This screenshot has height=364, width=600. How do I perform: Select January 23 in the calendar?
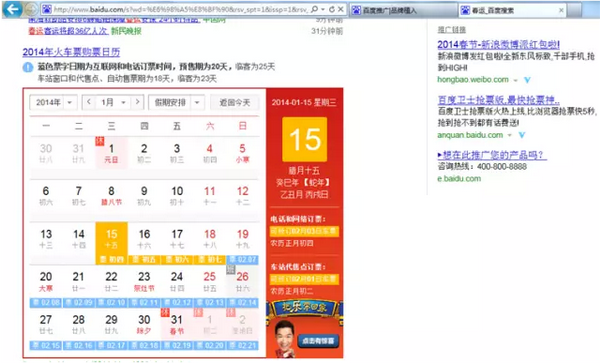[x=144, y=281]
